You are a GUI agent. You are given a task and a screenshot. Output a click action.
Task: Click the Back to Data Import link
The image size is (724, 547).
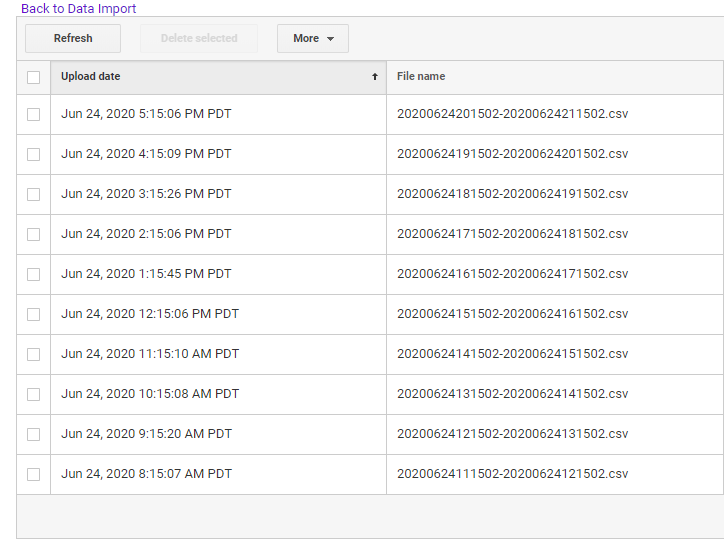click(78, 9)
